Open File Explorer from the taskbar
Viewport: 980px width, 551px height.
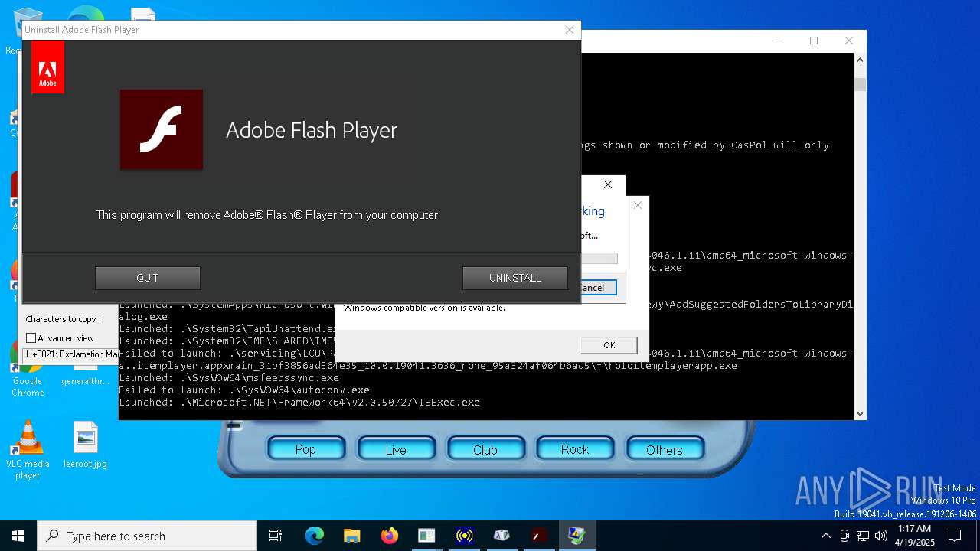click(351, 536)
